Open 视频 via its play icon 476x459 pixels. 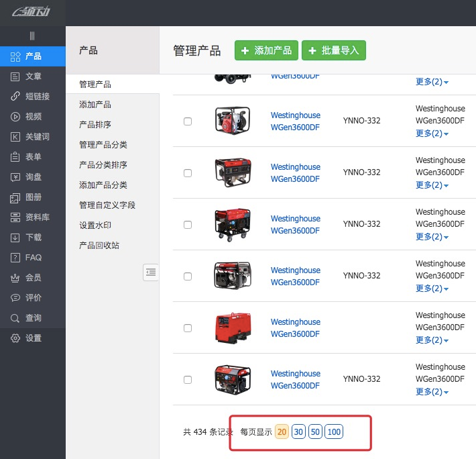pos(15,117)
